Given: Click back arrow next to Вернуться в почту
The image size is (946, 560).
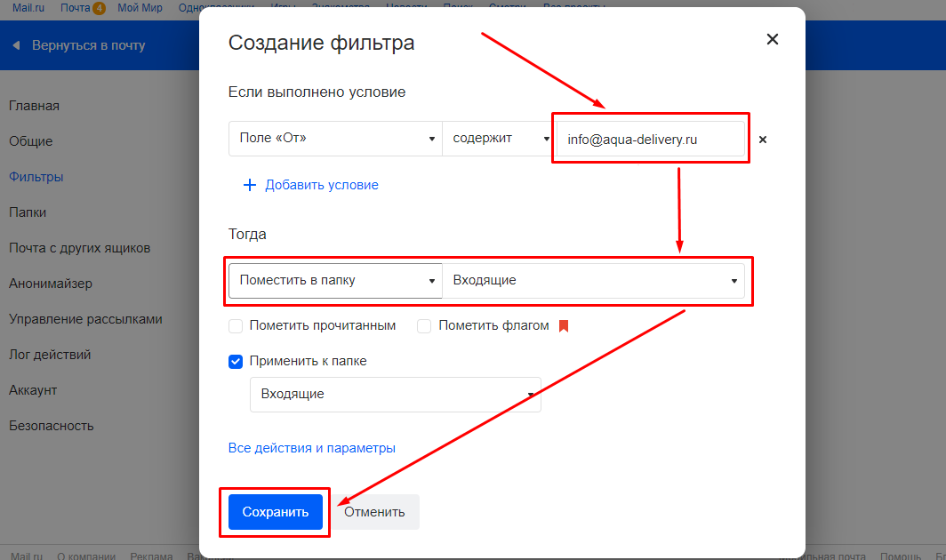Looking at the screenshot, I should click(x=16, y=45).
